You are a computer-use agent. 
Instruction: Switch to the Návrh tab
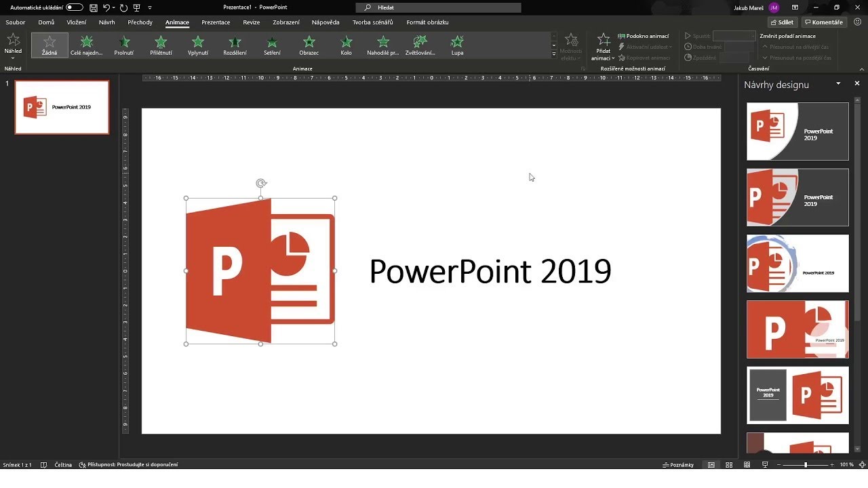click(x=106, y=22)
